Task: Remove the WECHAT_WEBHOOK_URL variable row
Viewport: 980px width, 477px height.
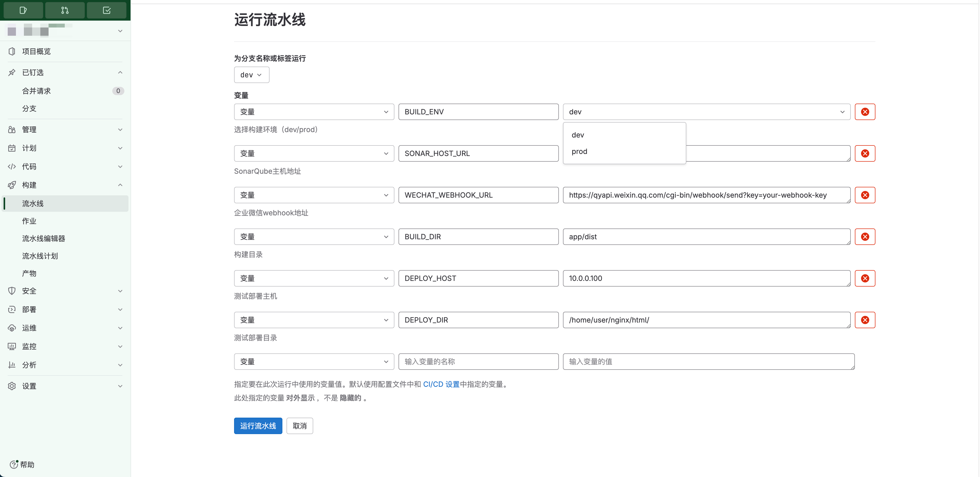Action: point(865,195)
